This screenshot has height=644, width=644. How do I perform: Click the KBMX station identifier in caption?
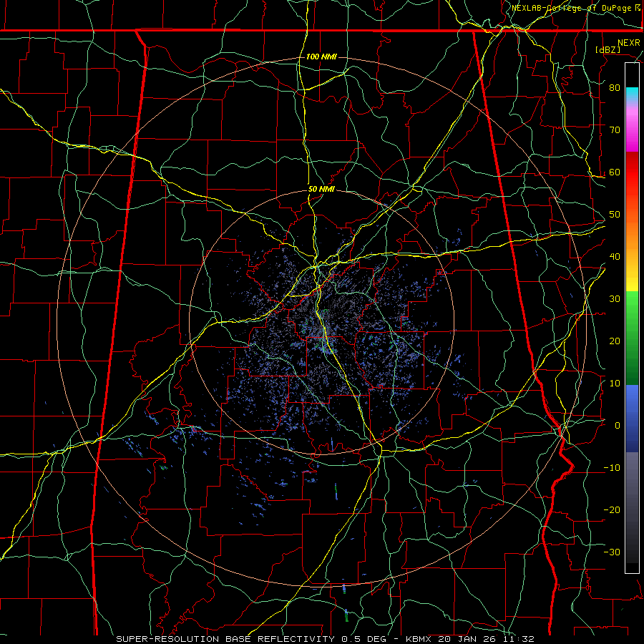pos(418,639)
